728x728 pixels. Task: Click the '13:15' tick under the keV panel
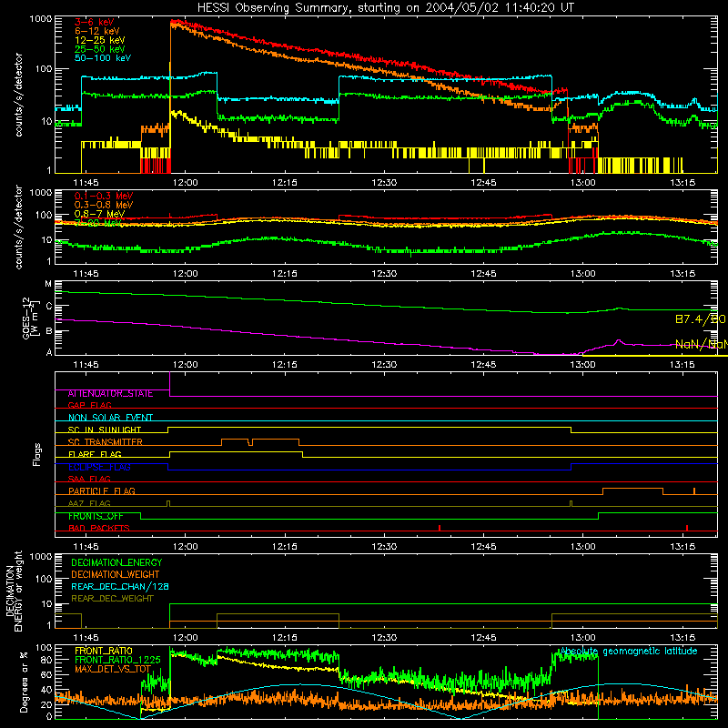tap(682, 183)
